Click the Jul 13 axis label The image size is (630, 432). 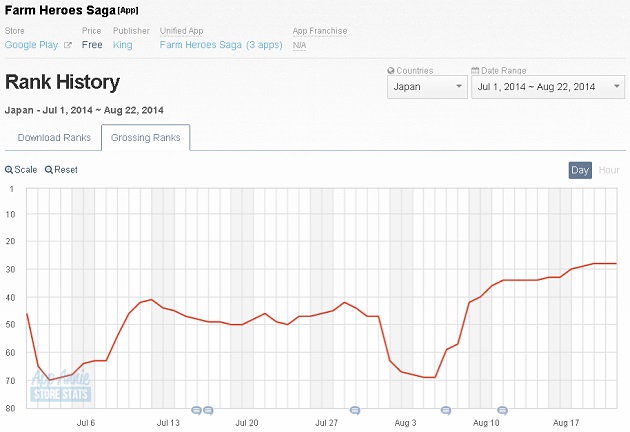[x=168, y=423]
